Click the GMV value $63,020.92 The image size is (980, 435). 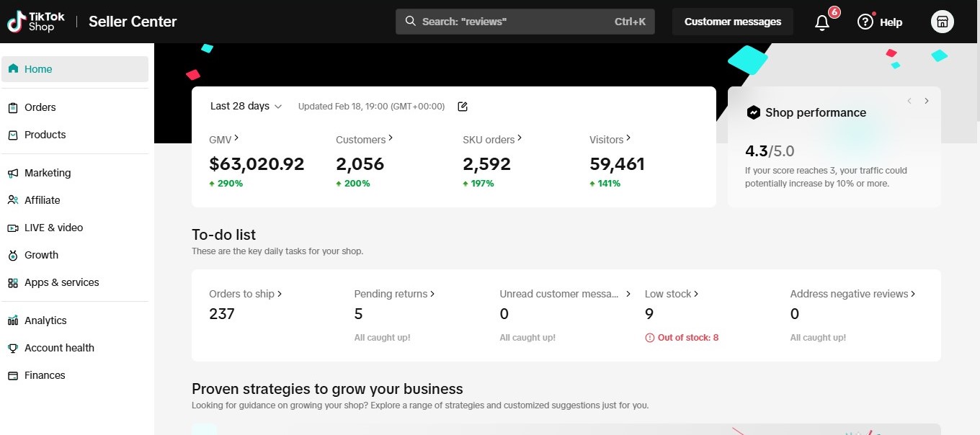(x=257, y=164)
